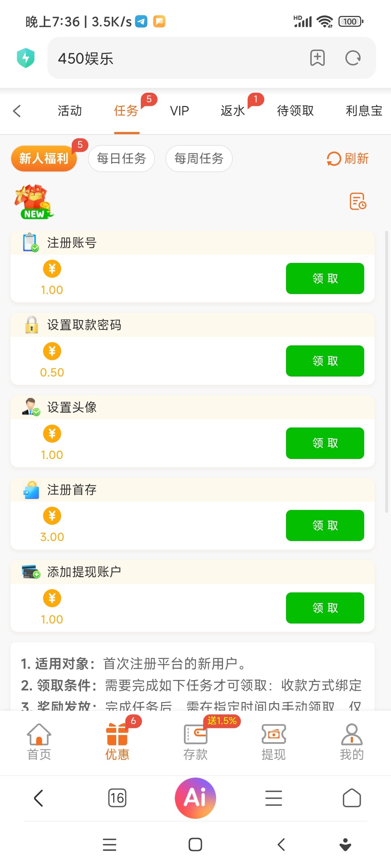Claim the 注册账号 reward with 领取

[325, 278]
